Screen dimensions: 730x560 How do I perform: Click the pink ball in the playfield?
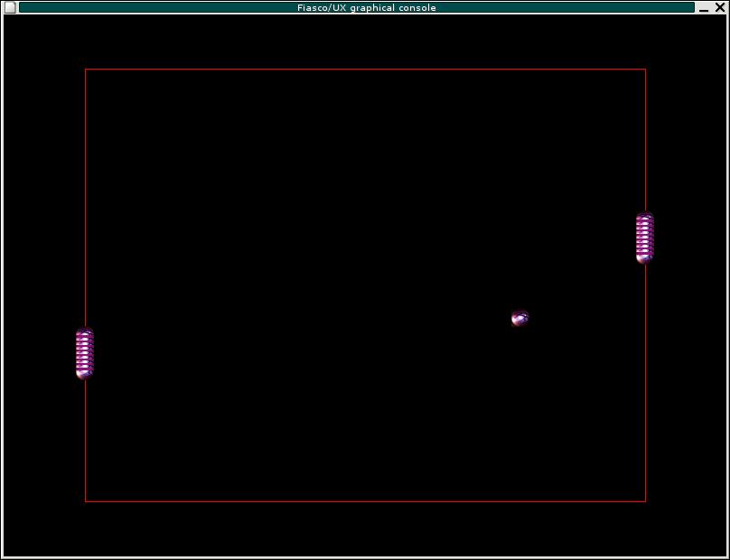tap(519, 318)
